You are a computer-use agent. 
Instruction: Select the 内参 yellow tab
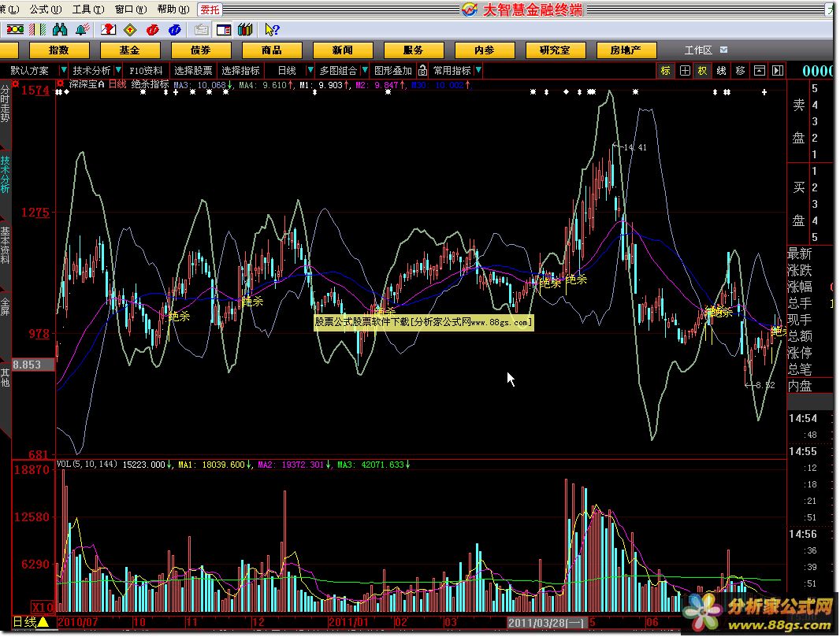pos(485,50)
